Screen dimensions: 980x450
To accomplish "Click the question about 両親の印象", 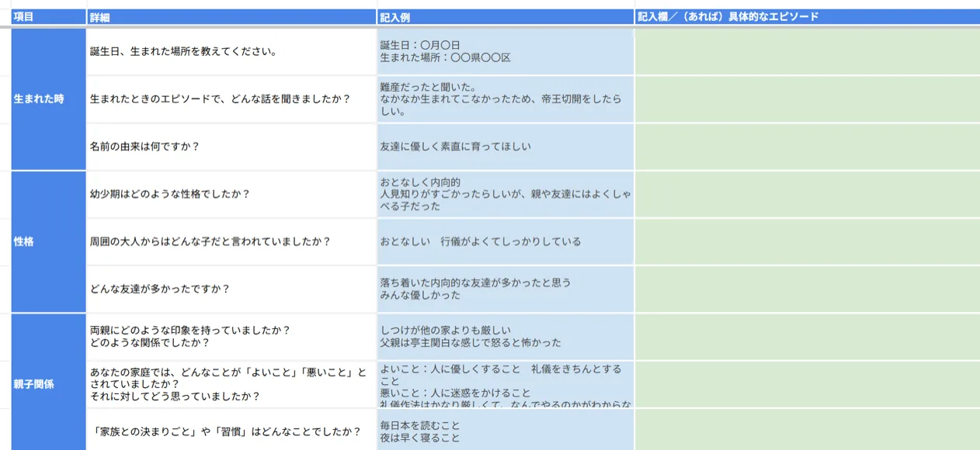I will click(x=231, y=337).
